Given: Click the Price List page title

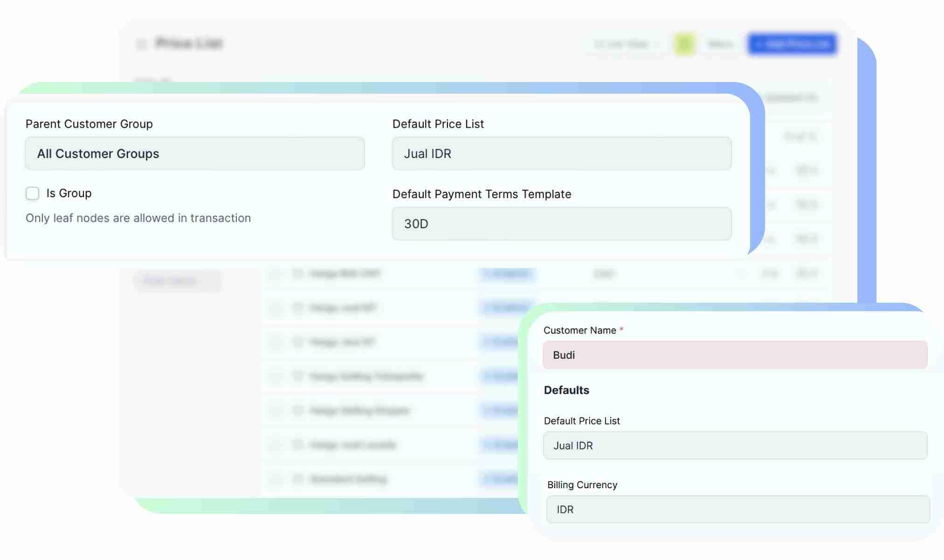Looking at the screenshot, I should 189,43.
